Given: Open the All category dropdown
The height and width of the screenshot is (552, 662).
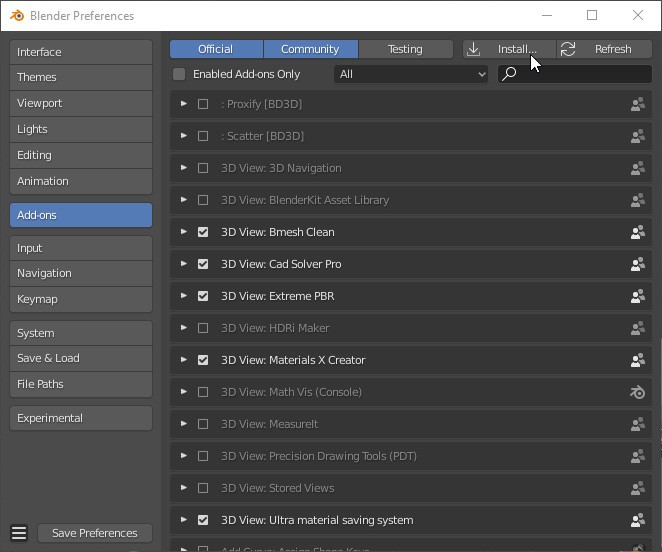Looking at the screenshot, I should [411, 74].
